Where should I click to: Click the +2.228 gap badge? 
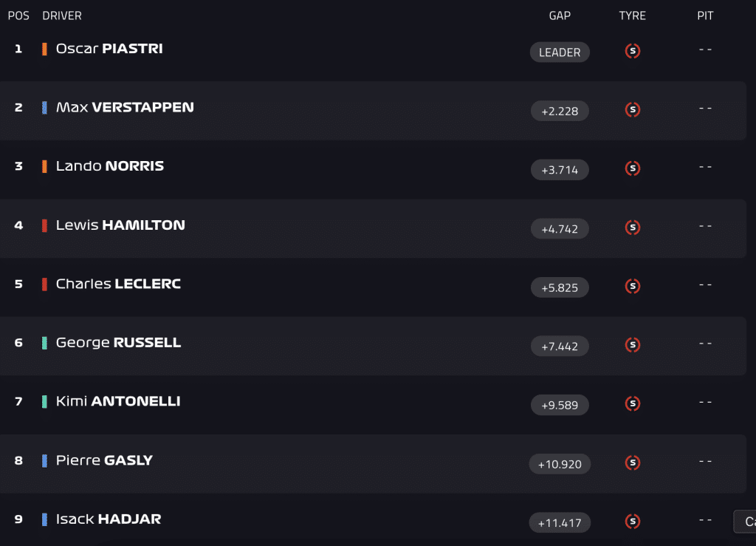pyautogui.click(x=560, y=111)
